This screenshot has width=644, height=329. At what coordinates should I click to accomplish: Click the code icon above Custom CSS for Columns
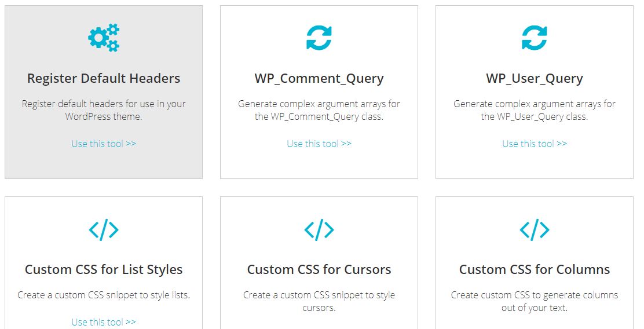pyautogui.click(x=535, y=229)
